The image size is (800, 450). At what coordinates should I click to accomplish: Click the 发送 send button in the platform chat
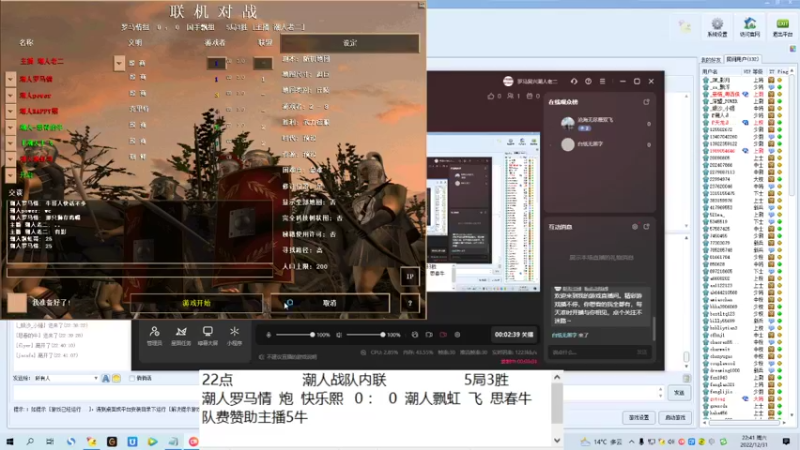679,392
